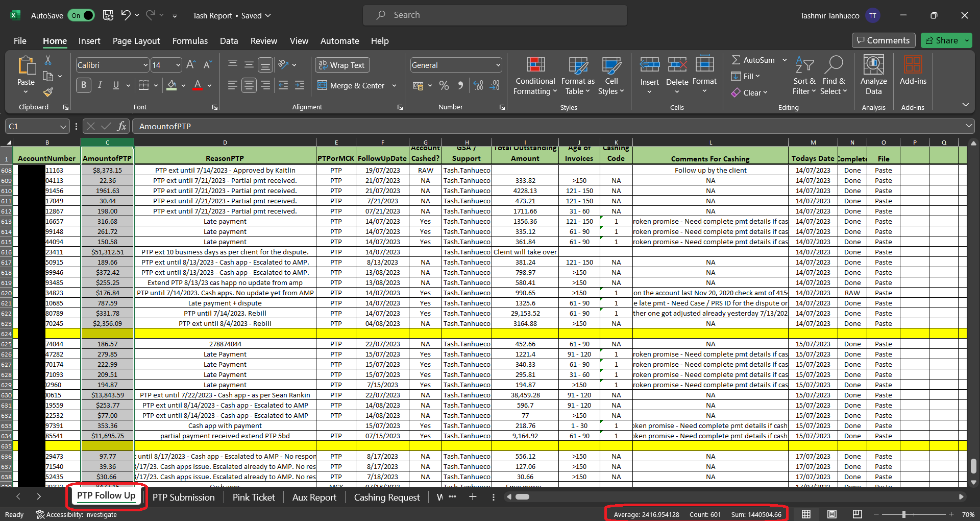The width and height of the screenshot is (980, 521).
Task: Click the Format Painter brush icon
Action: tap(48, 92)
